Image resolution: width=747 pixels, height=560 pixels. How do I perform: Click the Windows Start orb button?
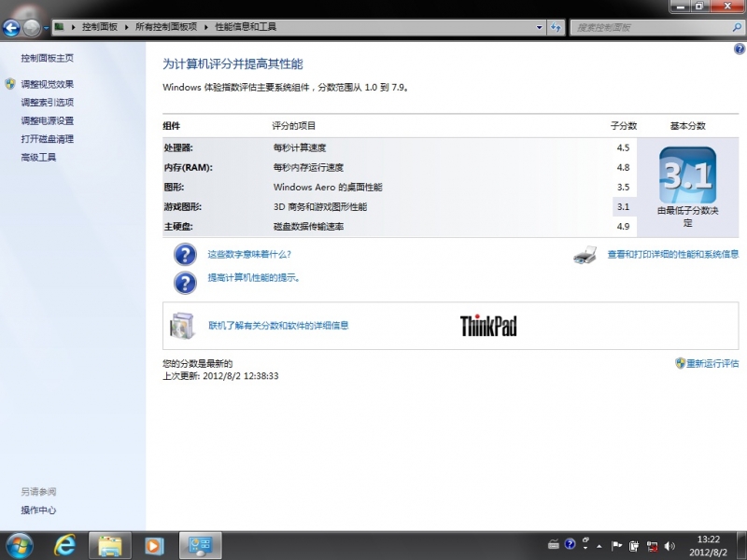tap(19, 544)
